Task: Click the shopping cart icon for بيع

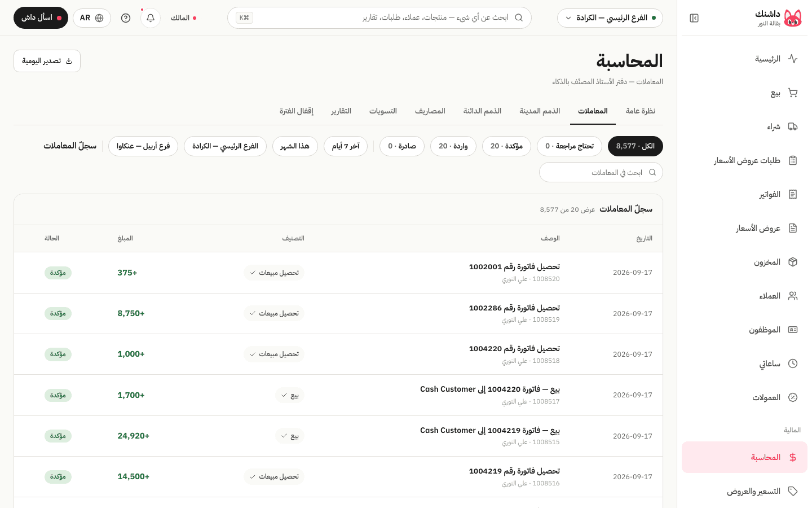Action: [x=793, y=93]
